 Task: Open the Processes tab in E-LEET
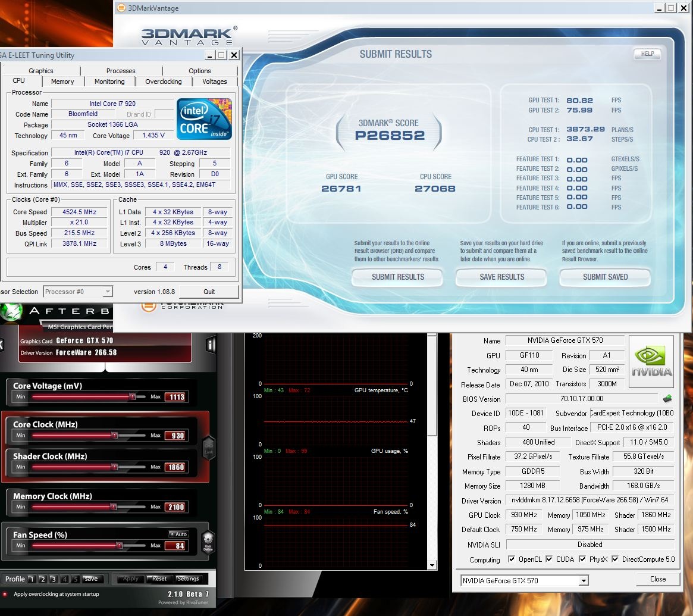pos(121,71)
